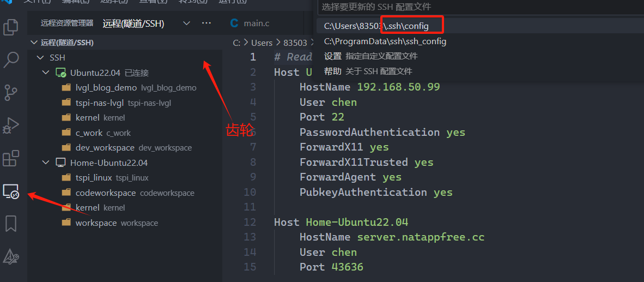
Task: Collapse the SSH tree node
Action: tap(40, 58)
